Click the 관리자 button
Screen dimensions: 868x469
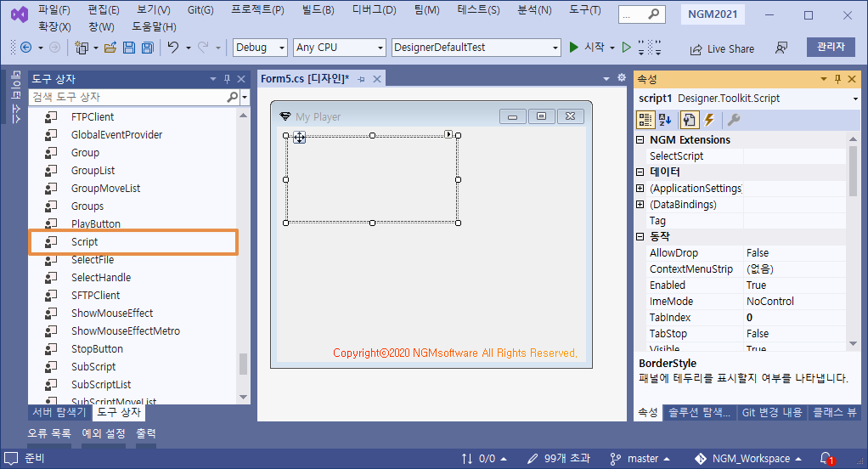[831, 47]
